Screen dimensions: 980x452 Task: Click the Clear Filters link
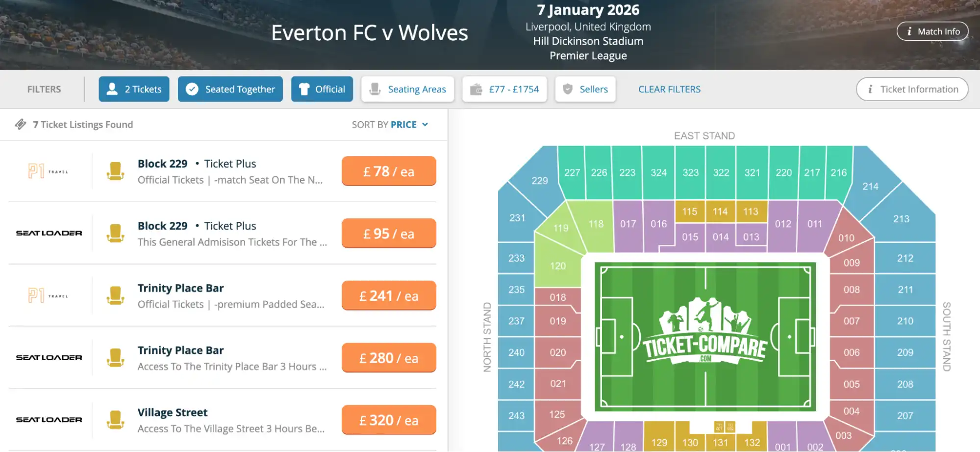tap(669, 89)
